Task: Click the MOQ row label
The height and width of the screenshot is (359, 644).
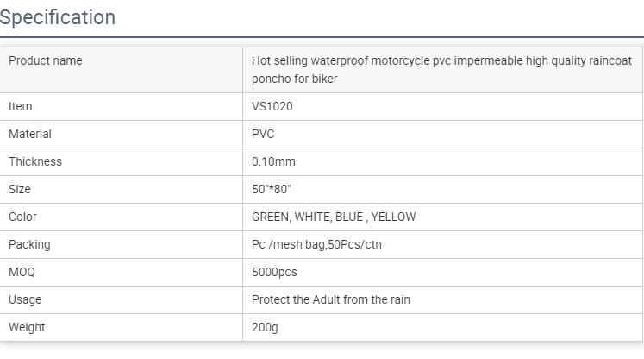Action: pyautogui.click(x=22, y=272)
